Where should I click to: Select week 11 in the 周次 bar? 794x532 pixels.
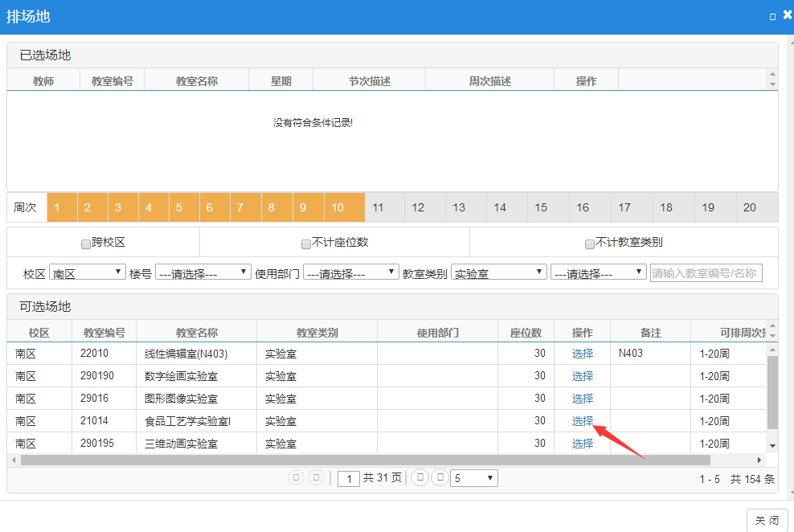tap(378, 207)
